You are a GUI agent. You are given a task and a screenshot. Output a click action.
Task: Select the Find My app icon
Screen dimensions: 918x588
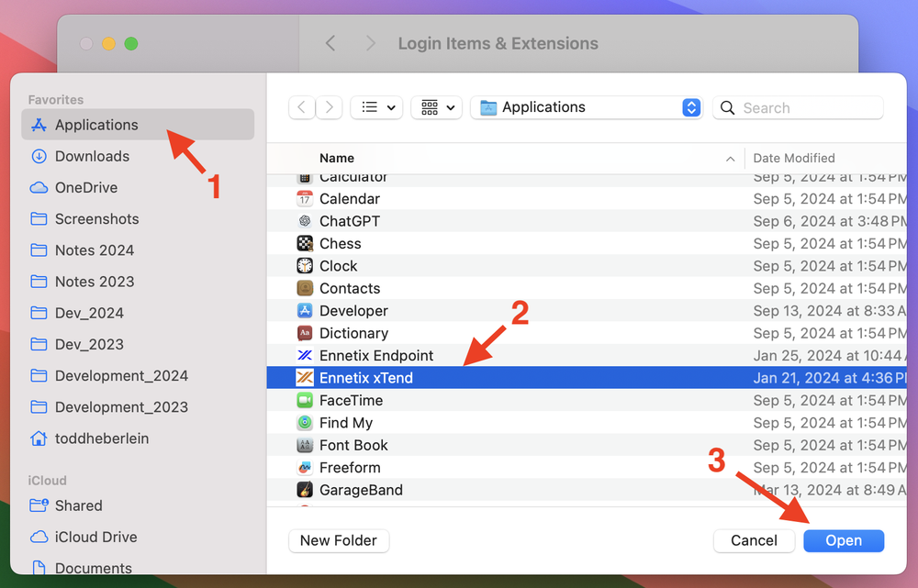pos(305,422)
